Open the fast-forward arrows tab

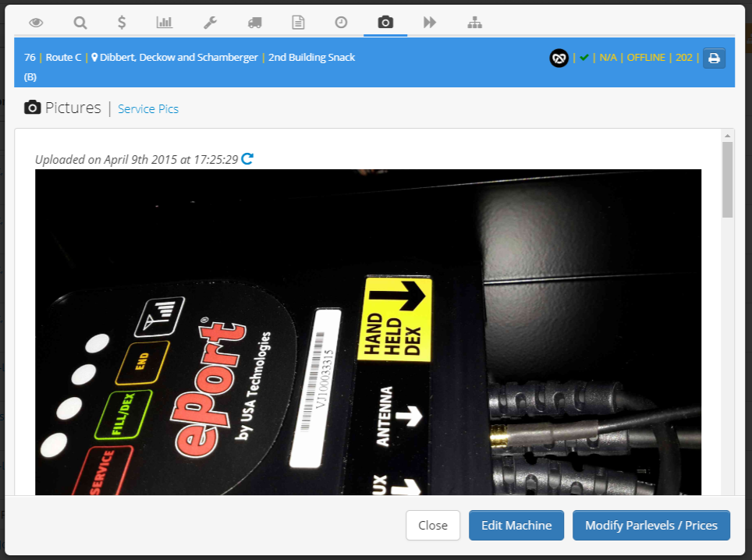pyautogui.click(x=430, y=22)
